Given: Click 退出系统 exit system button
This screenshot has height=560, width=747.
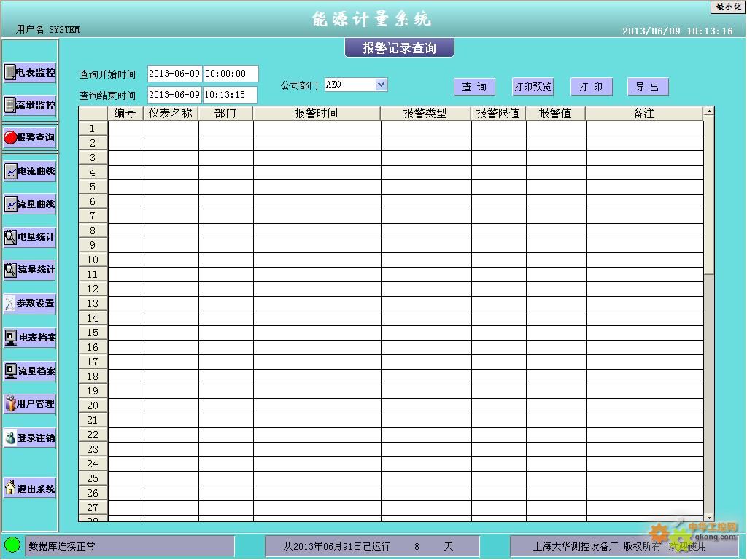Looking at the screenshot, I should coord(30,489).
